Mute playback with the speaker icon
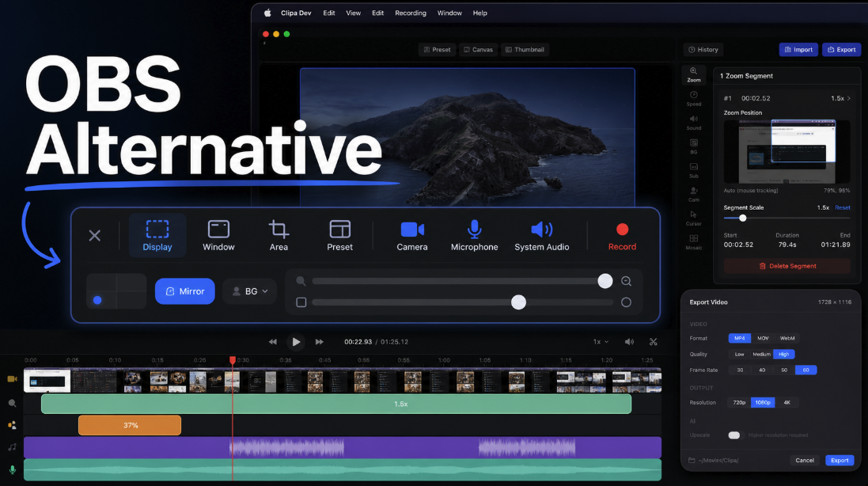The height and width of the screenshot is (486, 868). point(629,342)
